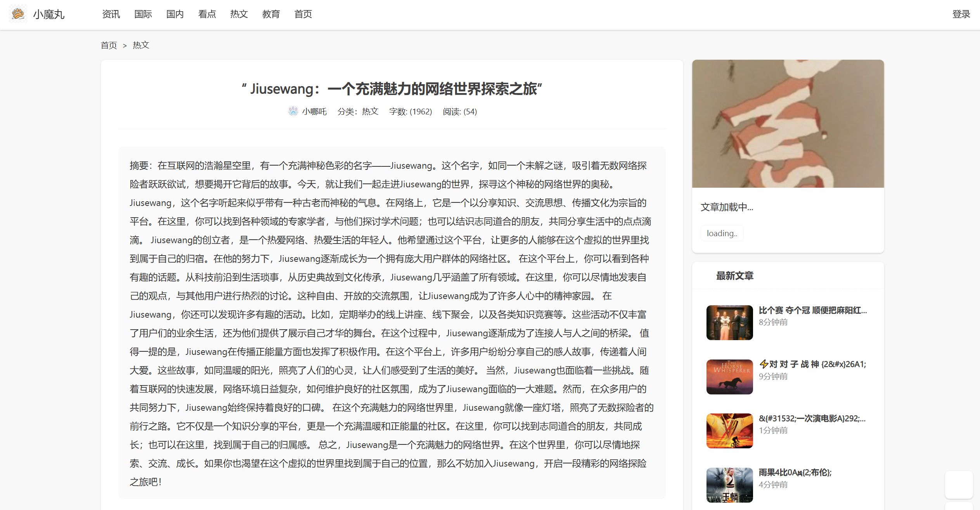Image resolution: width=980 pixels, height=510 pixels.
Task: Select 看点 in the top navigation
Action: point(207,14)
